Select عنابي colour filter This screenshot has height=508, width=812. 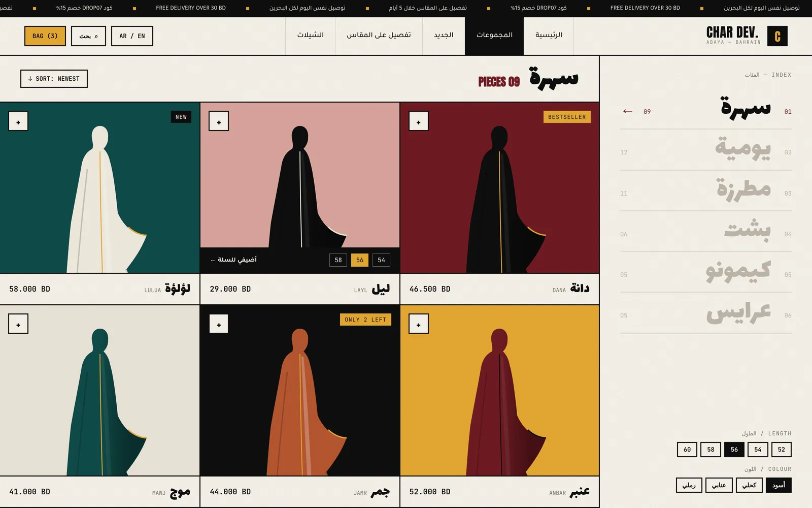pyautogui.click(x=719, y=485)
